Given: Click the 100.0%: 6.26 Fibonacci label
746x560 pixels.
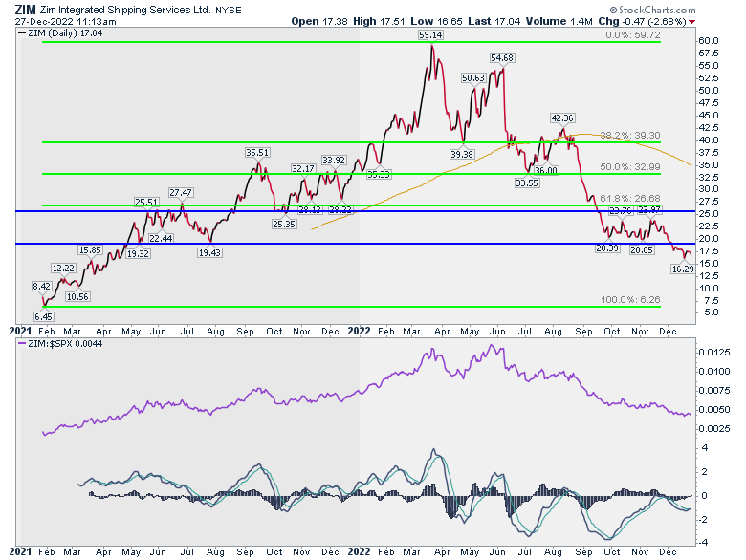Looking at the screenshot, I should click(x=631, y=300).
